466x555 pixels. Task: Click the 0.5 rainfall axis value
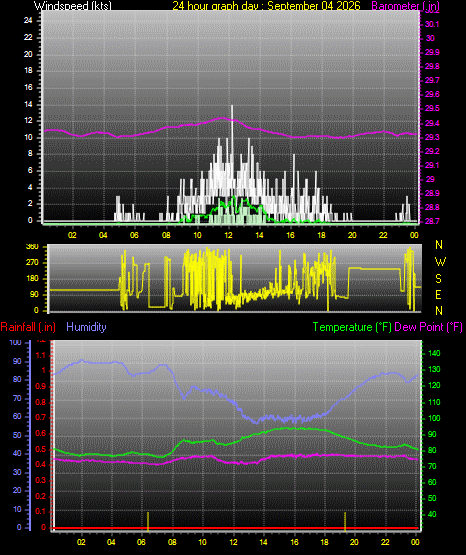point(41,450)
